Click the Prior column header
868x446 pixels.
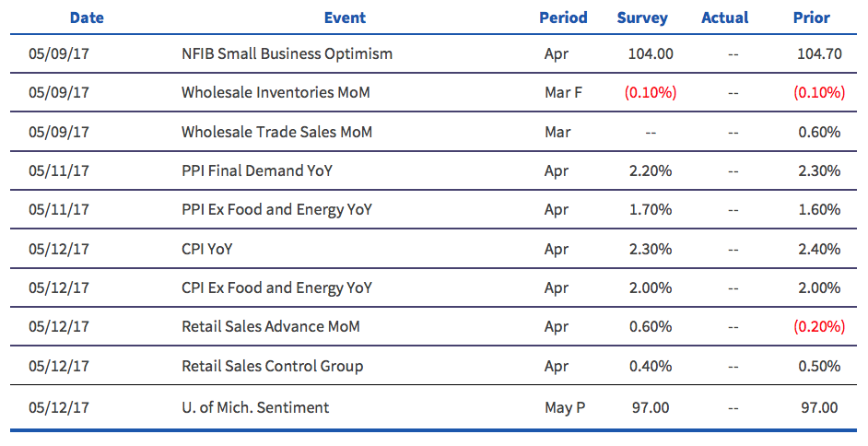(x=812, y=18)
